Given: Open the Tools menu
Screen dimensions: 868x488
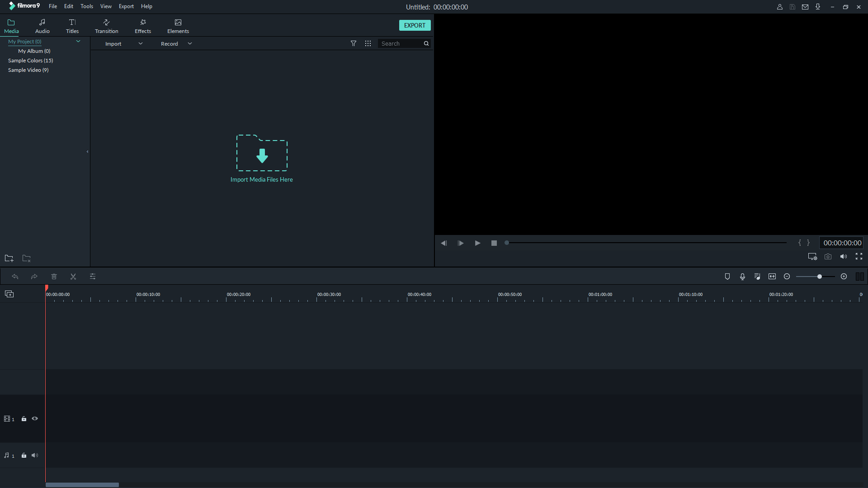Looking at the screenshot, I should click(x=86, y=6).
